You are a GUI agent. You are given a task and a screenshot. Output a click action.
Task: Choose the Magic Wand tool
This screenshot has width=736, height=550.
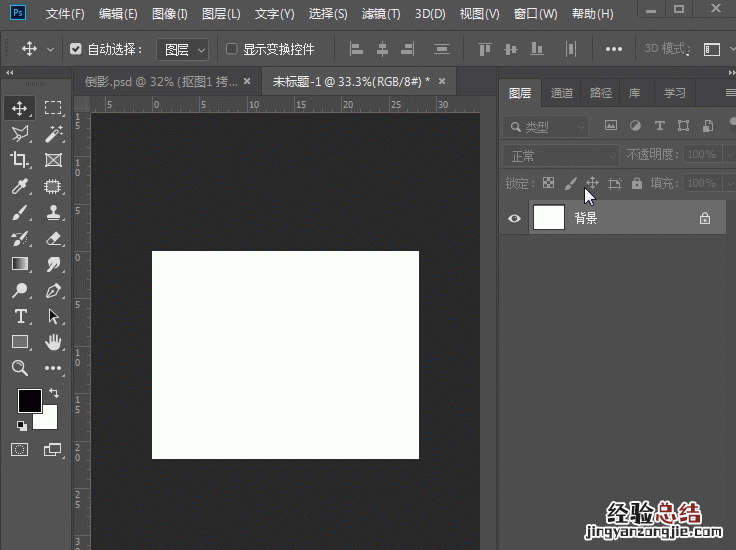click(53, 134)
